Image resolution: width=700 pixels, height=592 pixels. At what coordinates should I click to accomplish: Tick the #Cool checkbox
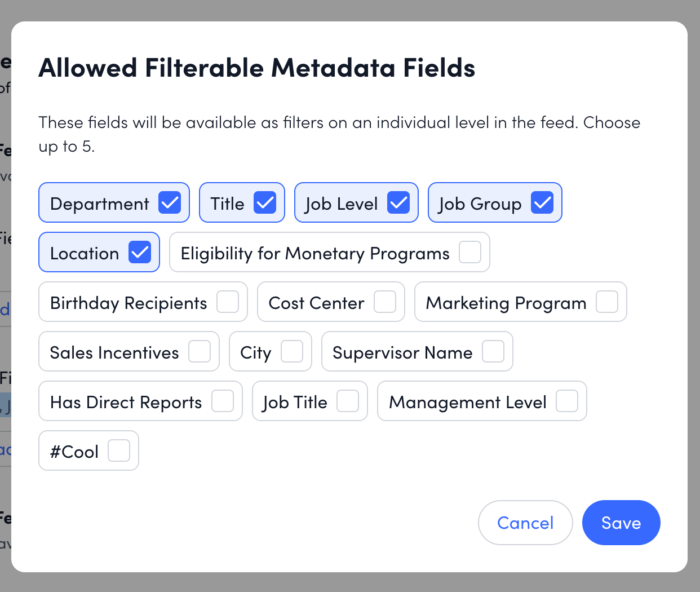pyautogui.click(x=119, y=450)
